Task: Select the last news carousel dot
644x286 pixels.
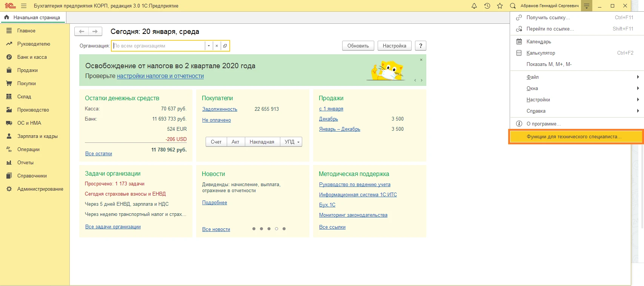Action: [x=284, y=229]
